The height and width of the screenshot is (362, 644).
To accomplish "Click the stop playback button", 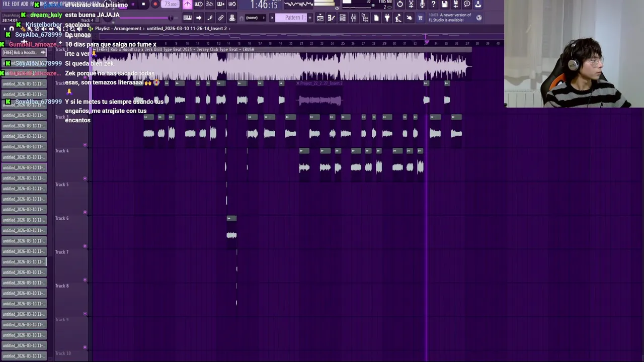I will 143,4.
